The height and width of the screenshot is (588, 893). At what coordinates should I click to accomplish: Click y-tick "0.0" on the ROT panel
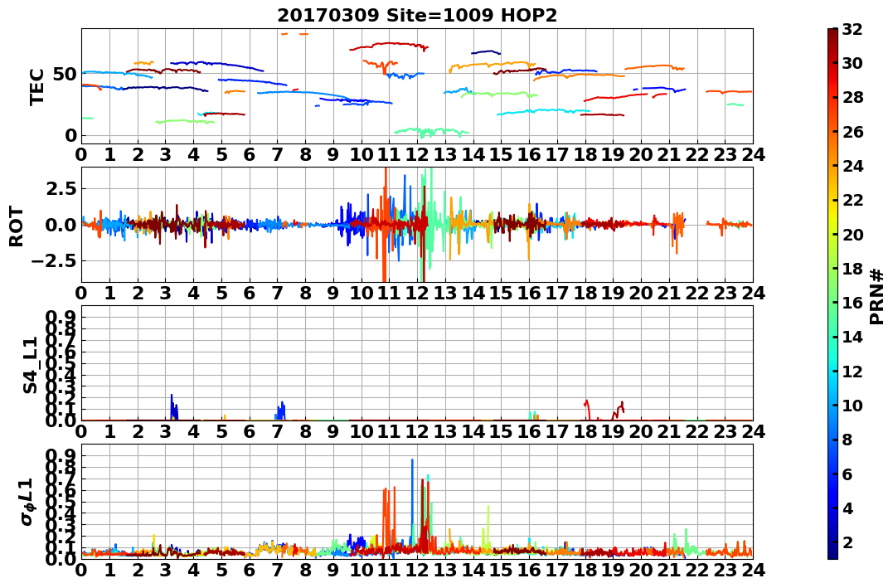click(62, 225)
